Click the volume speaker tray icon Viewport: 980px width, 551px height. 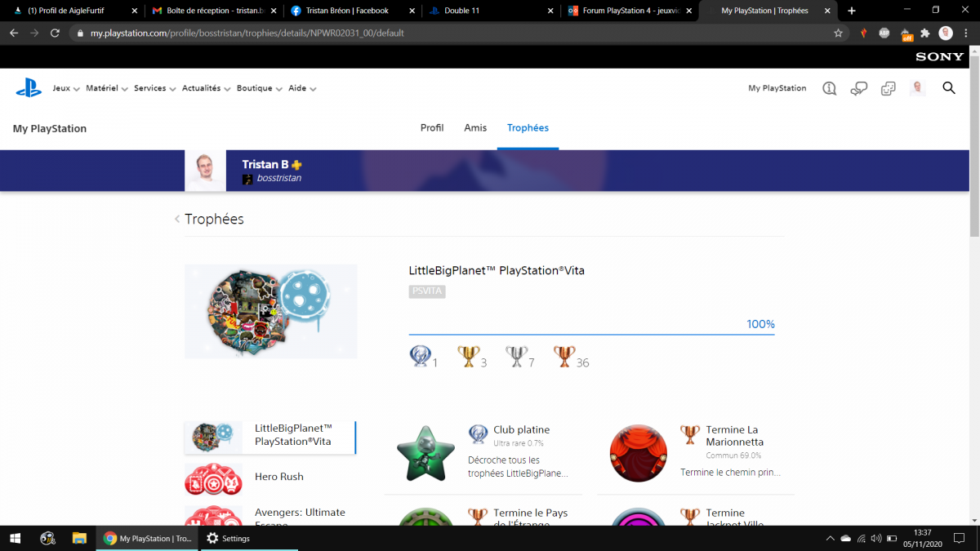pyautogui.click(x=876, y=539)
